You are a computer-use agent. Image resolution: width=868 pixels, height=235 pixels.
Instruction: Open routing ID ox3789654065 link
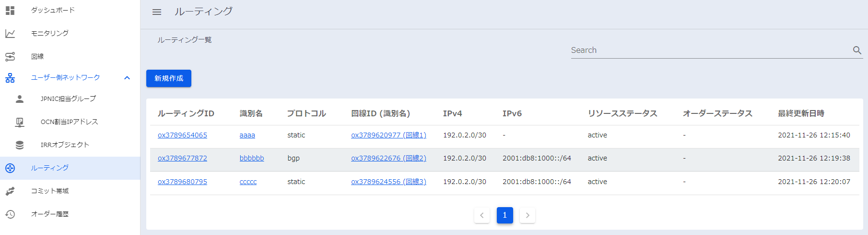pyautogui.click(x=182, y=135)
